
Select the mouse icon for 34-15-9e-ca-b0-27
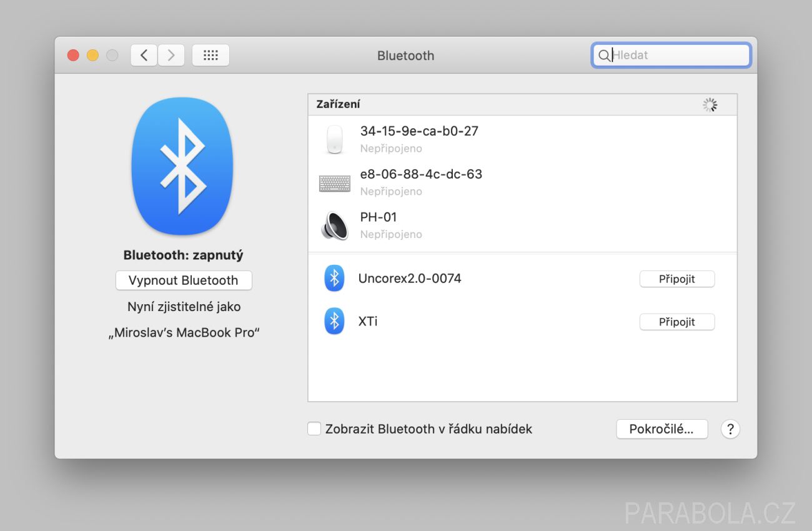(335, 139)
